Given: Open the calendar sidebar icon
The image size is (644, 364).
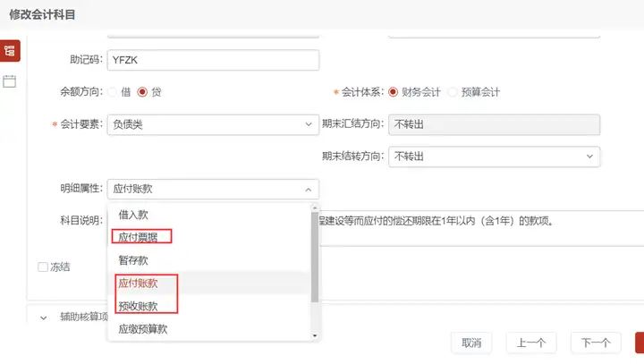Looking at the screenshot, I should pos(10,80).
